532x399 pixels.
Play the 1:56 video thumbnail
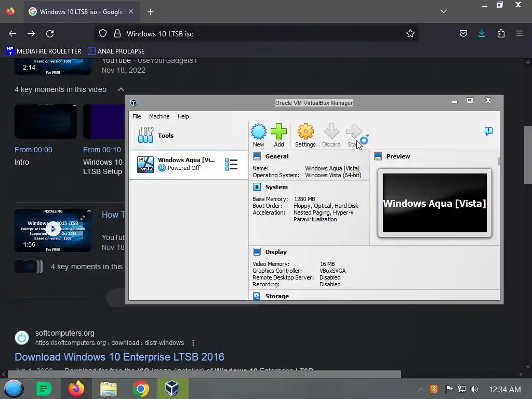(53, 230)
